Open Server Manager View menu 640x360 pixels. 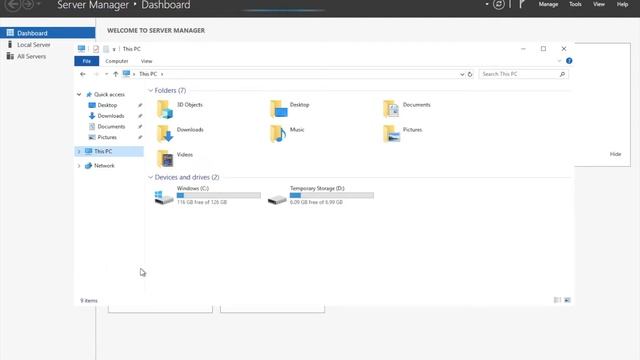point(599,4)
